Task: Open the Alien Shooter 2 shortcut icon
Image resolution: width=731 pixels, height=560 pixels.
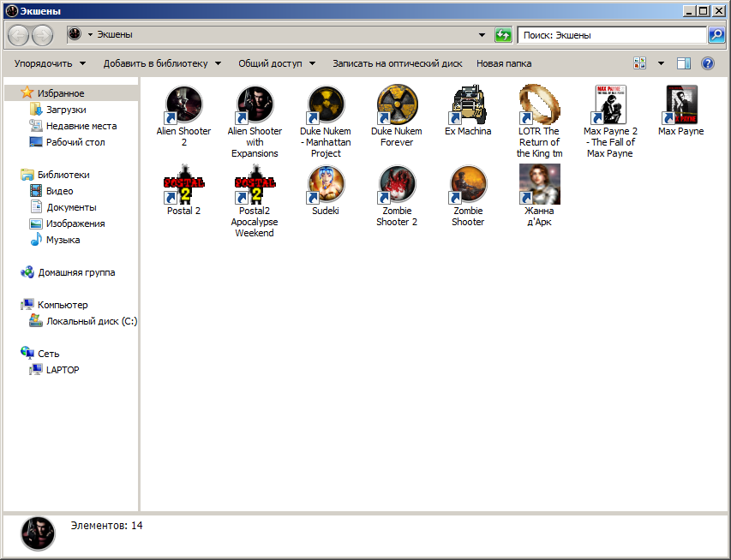Action: [183, 104]
